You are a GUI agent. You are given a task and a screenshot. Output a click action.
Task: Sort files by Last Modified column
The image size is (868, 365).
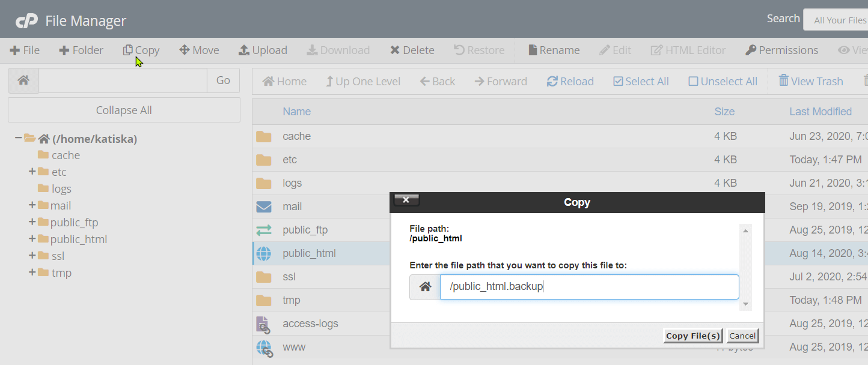coord(820,112)
